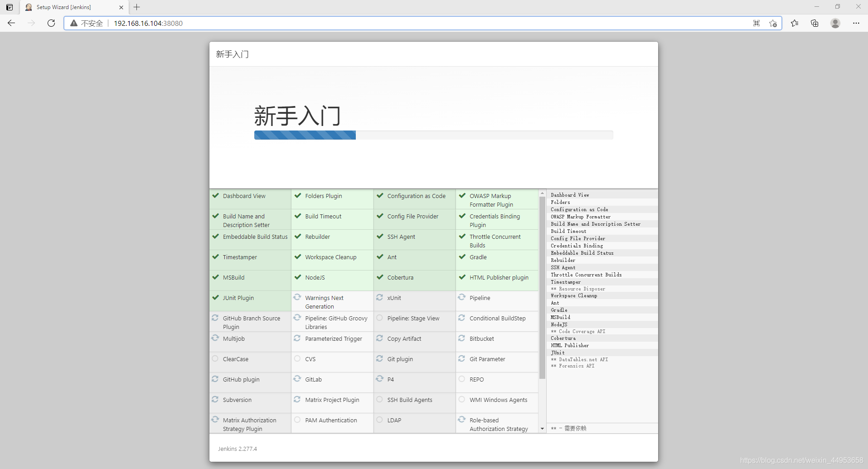Click Resource Disposer in the install log
868x469 pixels.
coord(582,289)
